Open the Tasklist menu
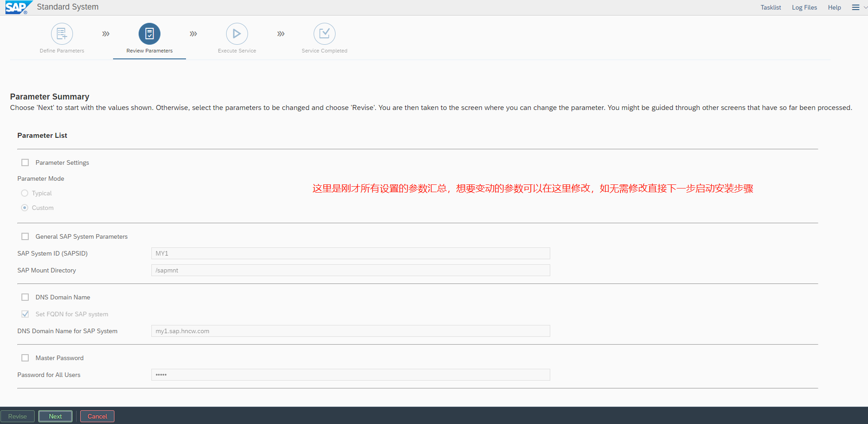 770,7
